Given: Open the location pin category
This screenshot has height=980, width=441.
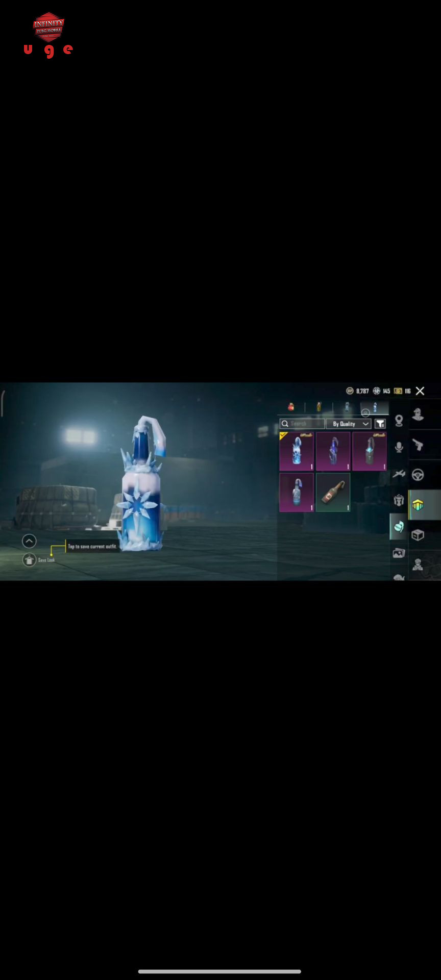Looking at the screenshot, I should tap(399, 421).
